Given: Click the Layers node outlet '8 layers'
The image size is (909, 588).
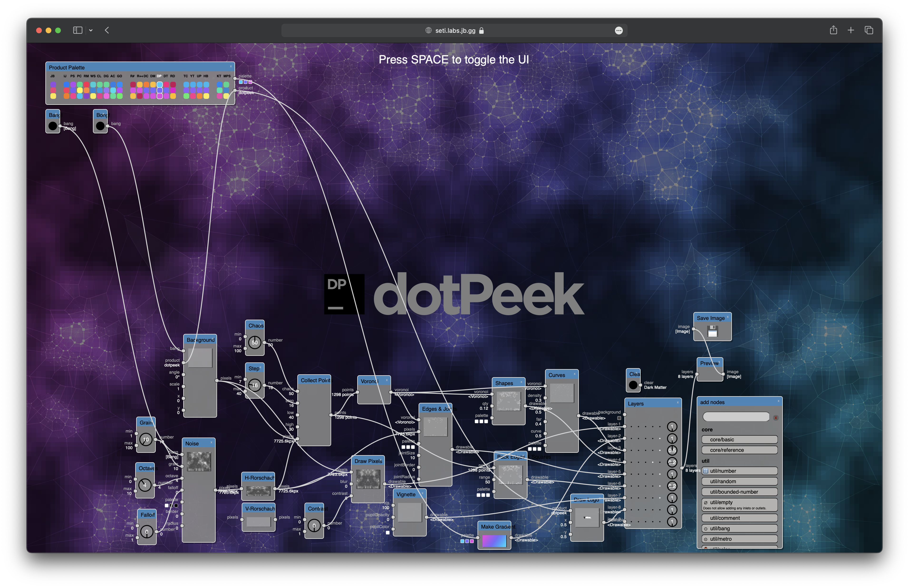Looking at the screenshot, I should coord(682,468).
